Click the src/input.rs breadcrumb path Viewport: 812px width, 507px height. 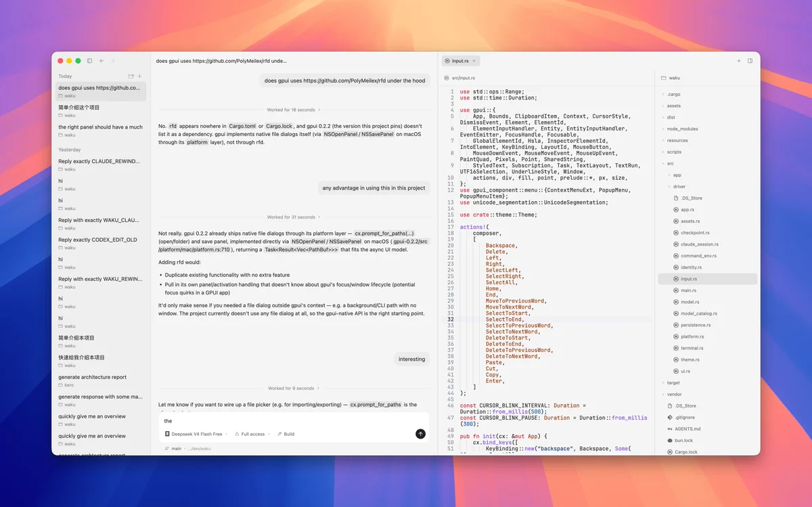tap(464, 78)
